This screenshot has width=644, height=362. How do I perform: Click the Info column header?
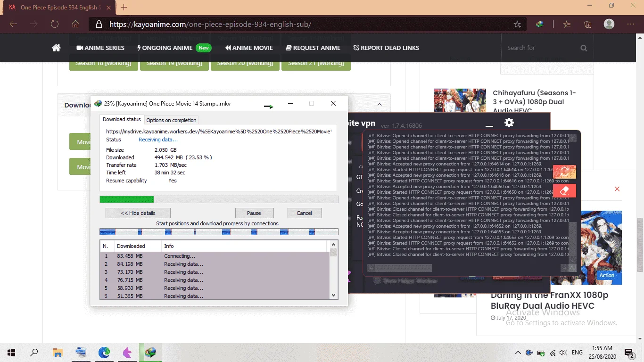point(244,246)
